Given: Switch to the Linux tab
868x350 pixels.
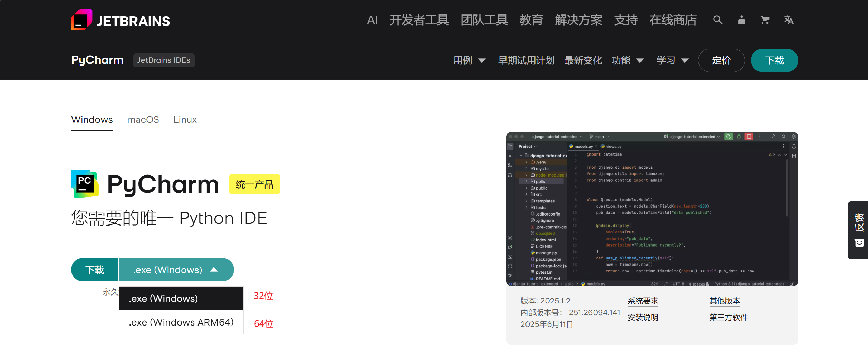Looking at the screenshot, I should pos(185,120).
